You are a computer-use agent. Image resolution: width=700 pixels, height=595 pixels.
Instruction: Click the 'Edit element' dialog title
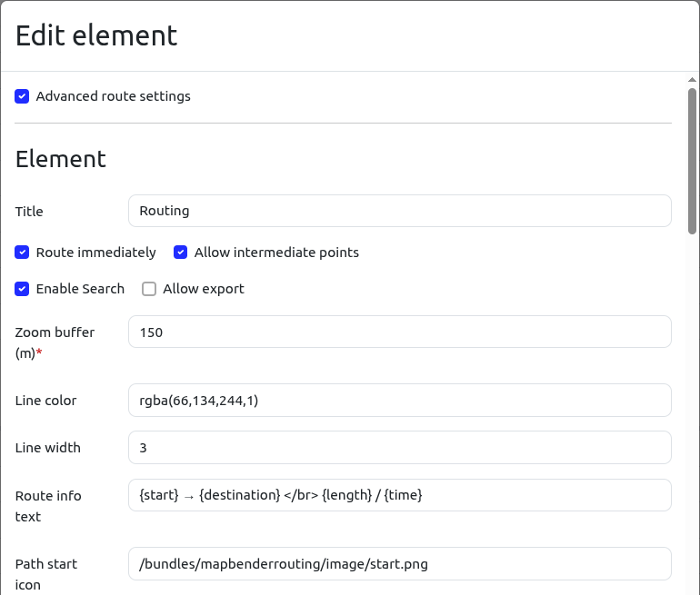coord(96,35)
